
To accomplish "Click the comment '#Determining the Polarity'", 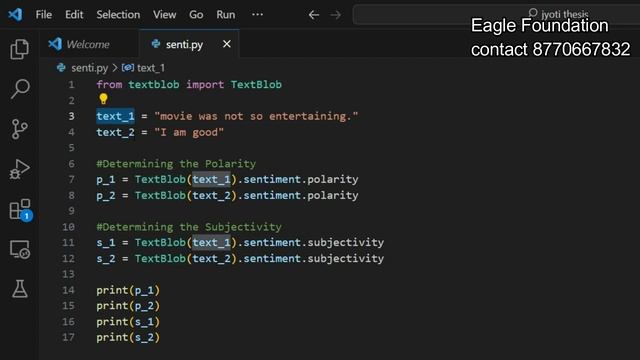I will pos(176,164).
